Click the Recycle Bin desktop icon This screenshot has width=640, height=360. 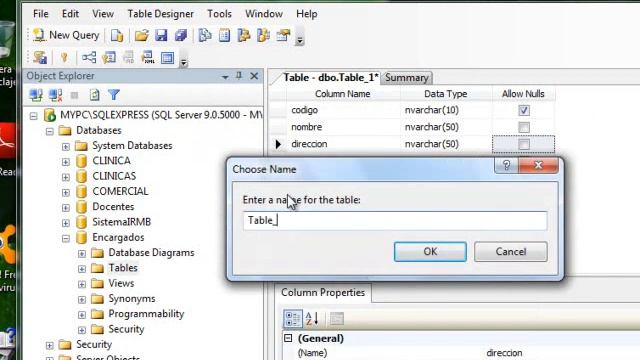pos(7,40)
